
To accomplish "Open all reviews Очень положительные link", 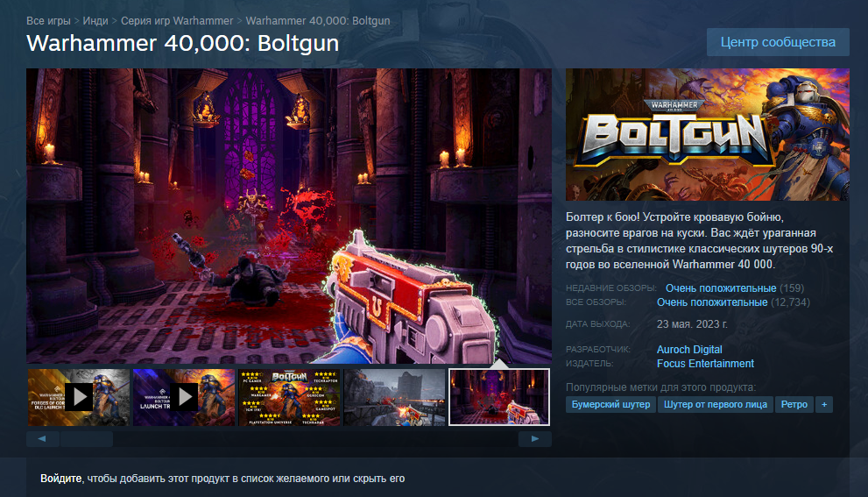I will coord(712,302).
